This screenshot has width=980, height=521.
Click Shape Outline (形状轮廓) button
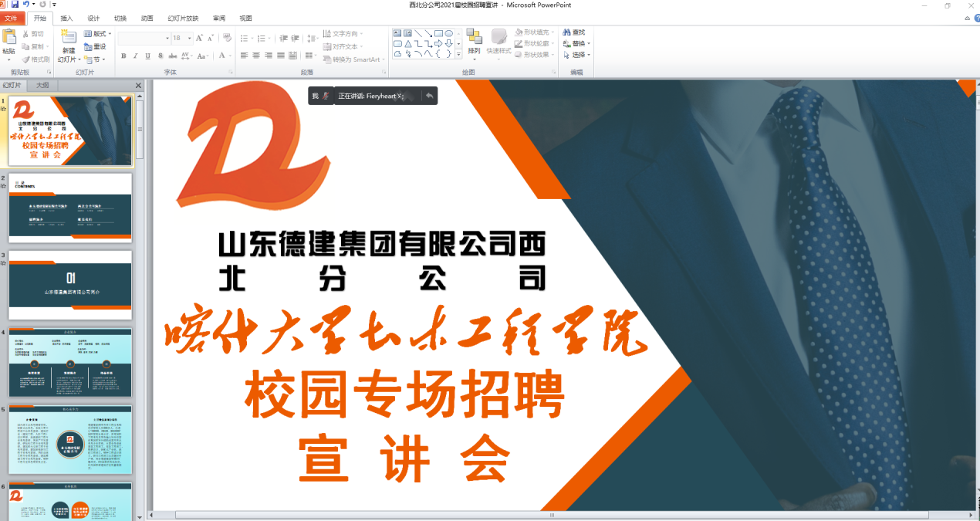point(534,43)
